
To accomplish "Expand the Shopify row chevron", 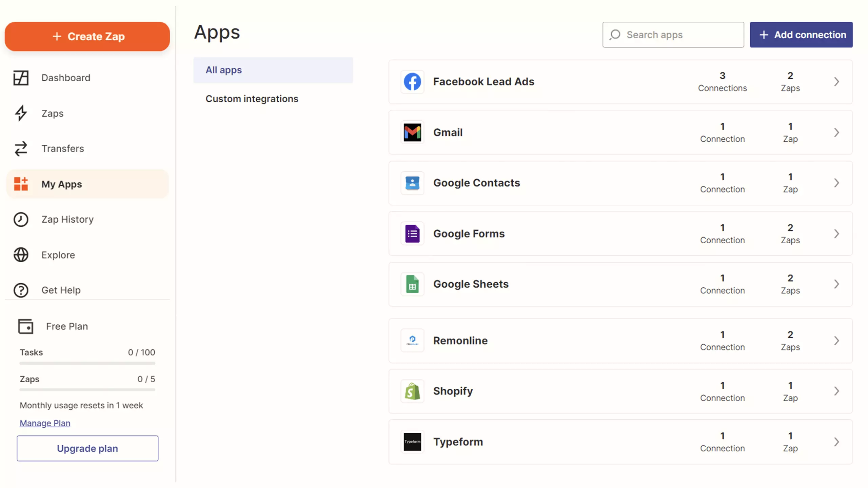I will [x=836, y=391].
